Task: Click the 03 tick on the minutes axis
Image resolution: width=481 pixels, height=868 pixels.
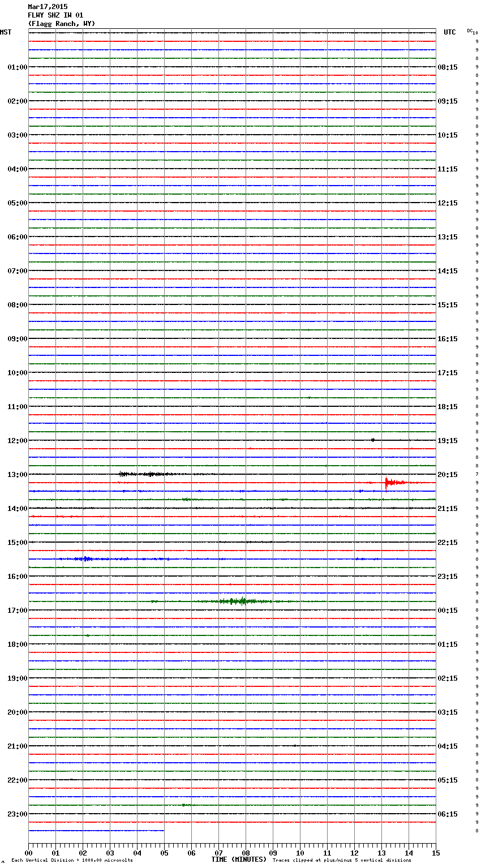Action: (110, 853)
